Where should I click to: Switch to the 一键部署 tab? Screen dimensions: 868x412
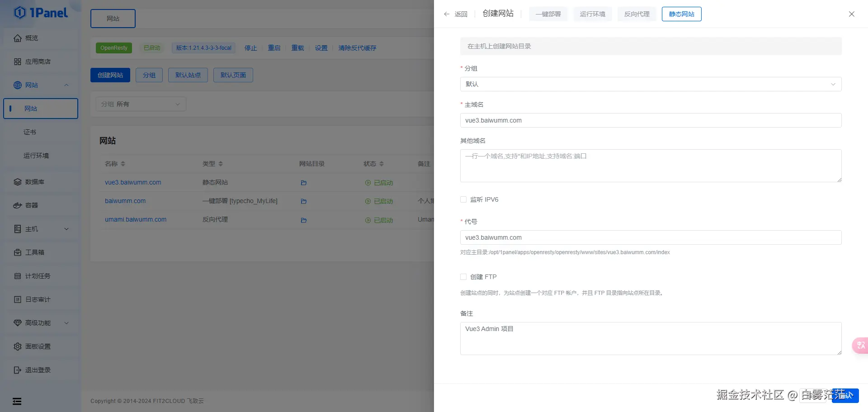548,14
